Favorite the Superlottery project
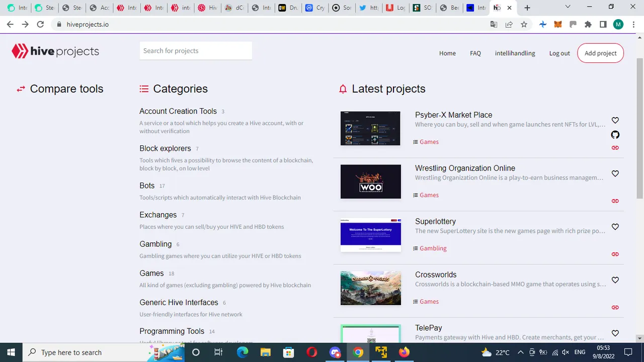 coord(615,227)
